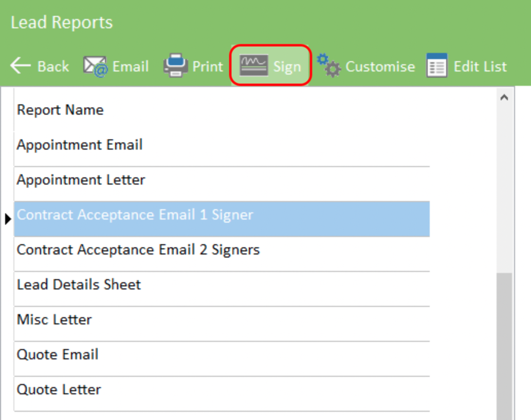Pick the Lead Details Sheet report
This screenshot has height=420, width=531.
point(79,285)
